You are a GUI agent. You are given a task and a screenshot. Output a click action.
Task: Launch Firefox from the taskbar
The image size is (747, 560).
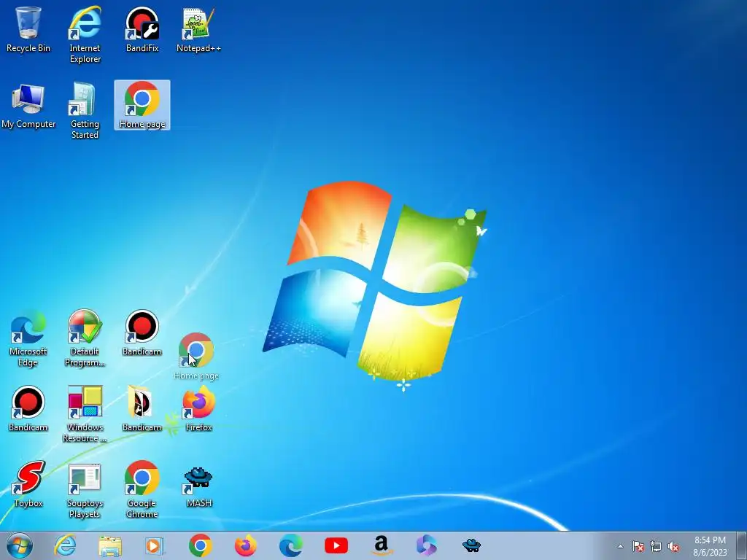pyautogui.click(x=245, y=545)
